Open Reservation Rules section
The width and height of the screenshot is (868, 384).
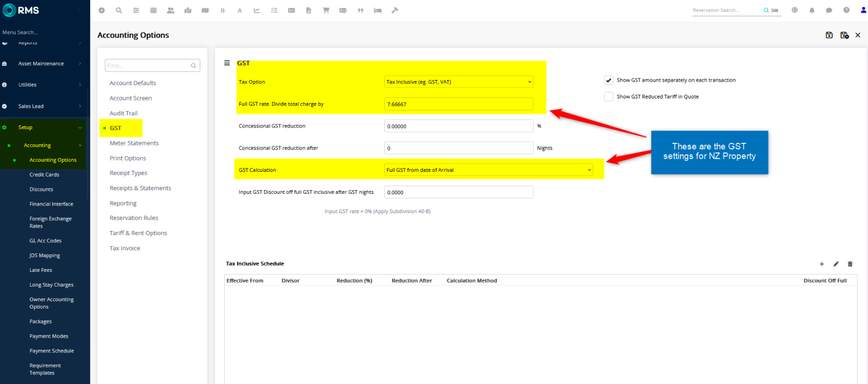click(x=134, y=218)
